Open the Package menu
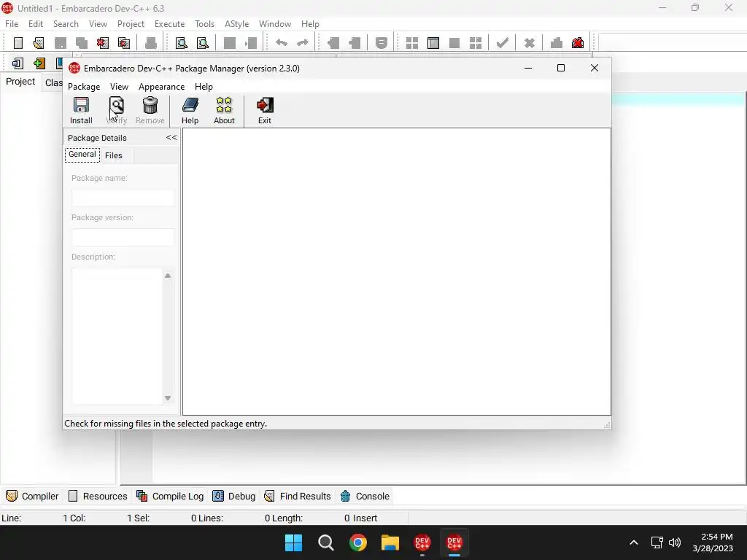This screenshot has width=747, height=560. click(x=84, y=87)
